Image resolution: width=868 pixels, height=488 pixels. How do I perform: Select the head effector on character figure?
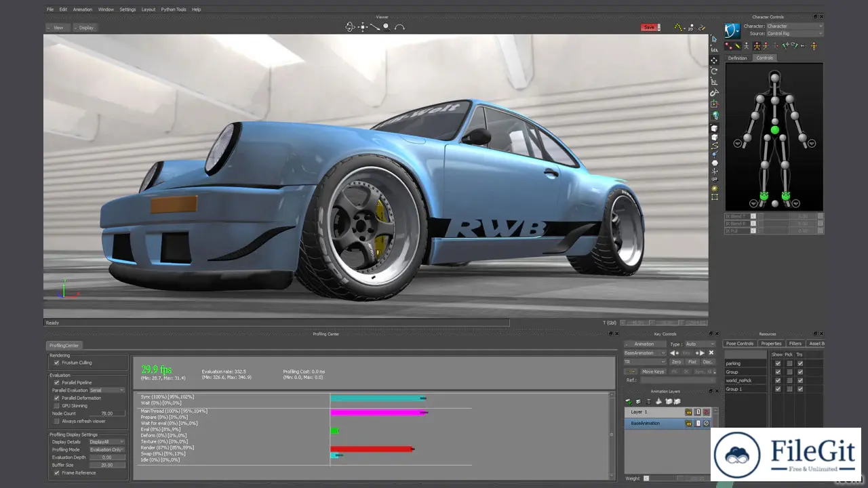775,77
